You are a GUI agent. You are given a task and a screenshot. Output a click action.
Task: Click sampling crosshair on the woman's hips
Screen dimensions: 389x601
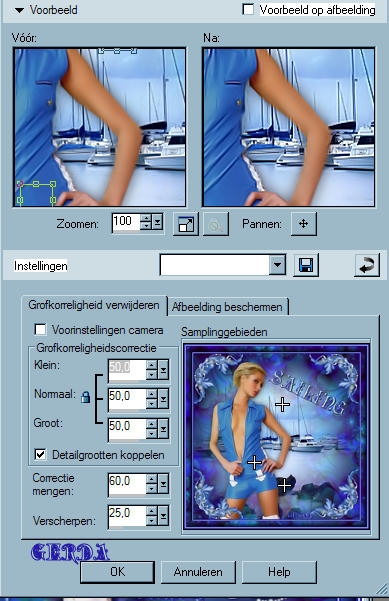(x=254, y=462)
